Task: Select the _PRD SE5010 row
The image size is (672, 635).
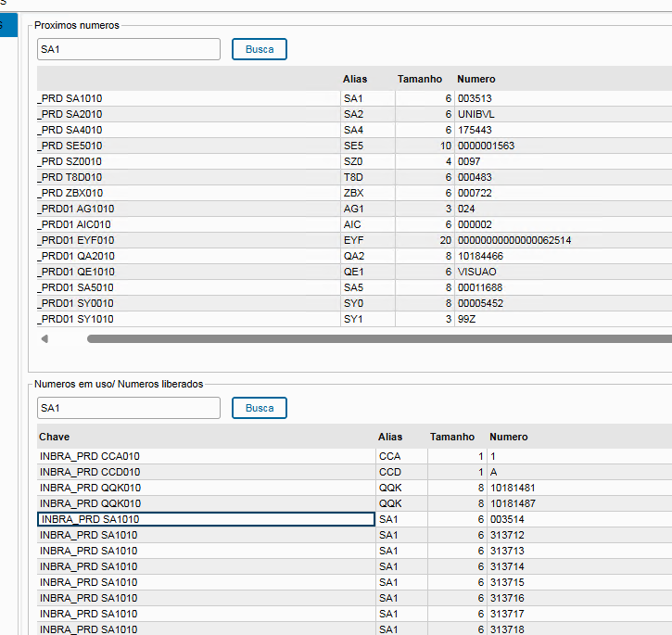Action: (x=354, y=146)
